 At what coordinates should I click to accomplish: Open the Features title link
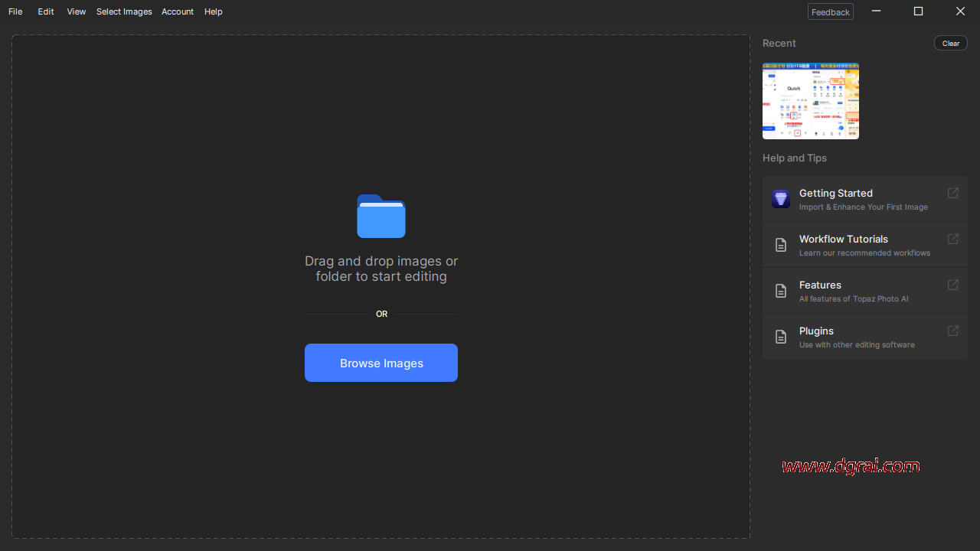(820, 285)
